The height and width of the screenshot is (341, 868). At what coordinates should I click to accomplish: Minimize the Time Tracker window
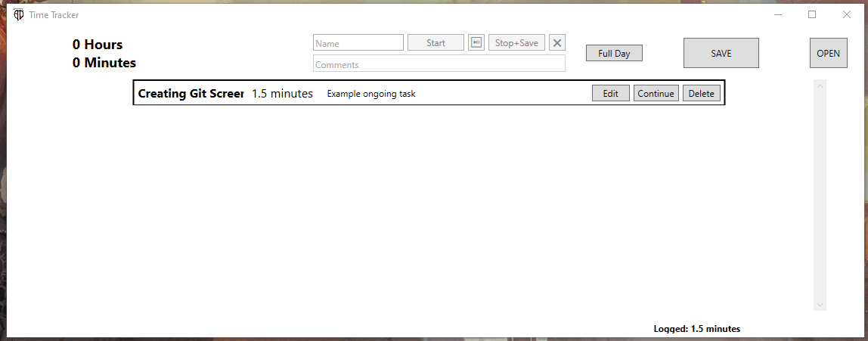click(778, 15)
